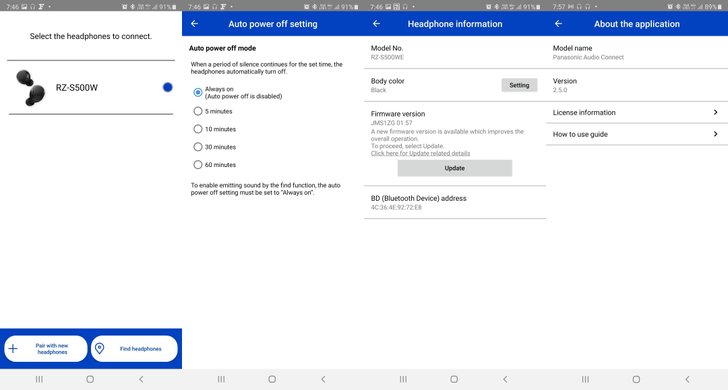Tap Android home icon on first screen
This screenshot has width=728, height=390.
point(90,379)
